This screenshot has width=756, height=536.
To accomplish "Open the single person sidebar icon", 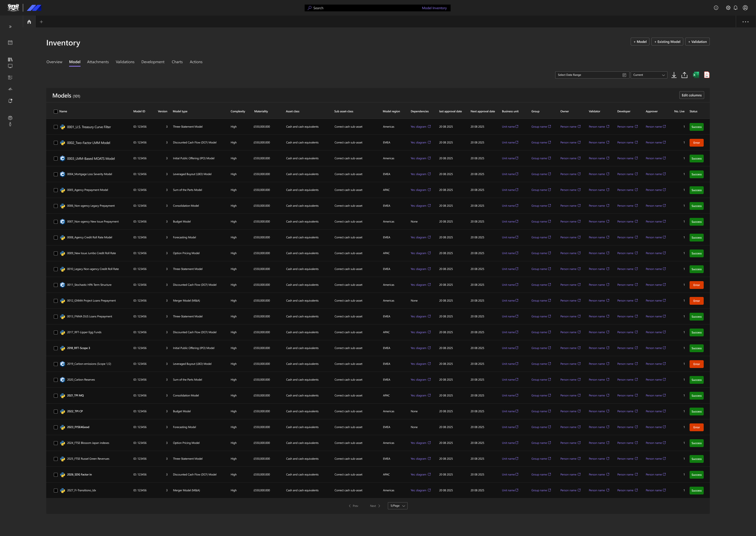I will point(10,125).
